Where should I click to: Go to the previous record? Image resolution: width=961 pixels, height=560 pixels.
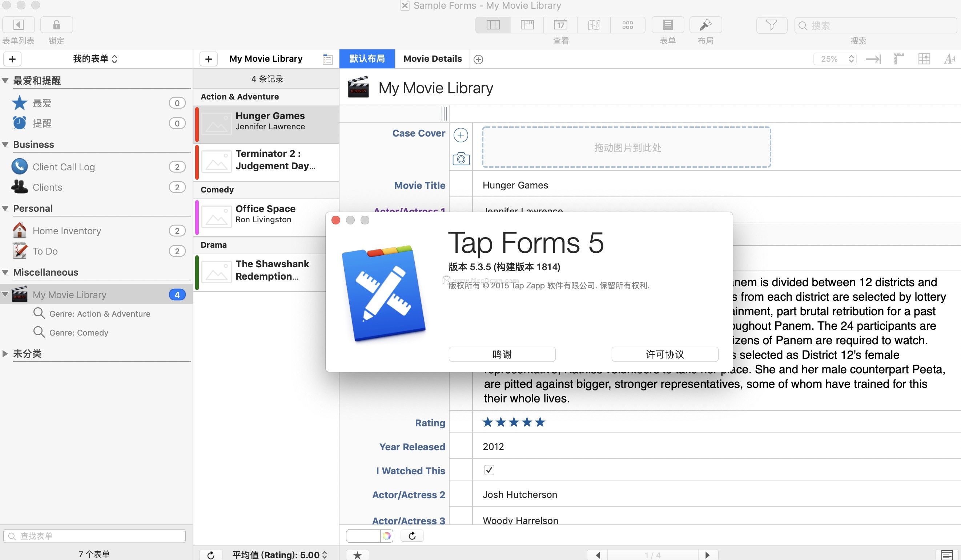point(598,555)
